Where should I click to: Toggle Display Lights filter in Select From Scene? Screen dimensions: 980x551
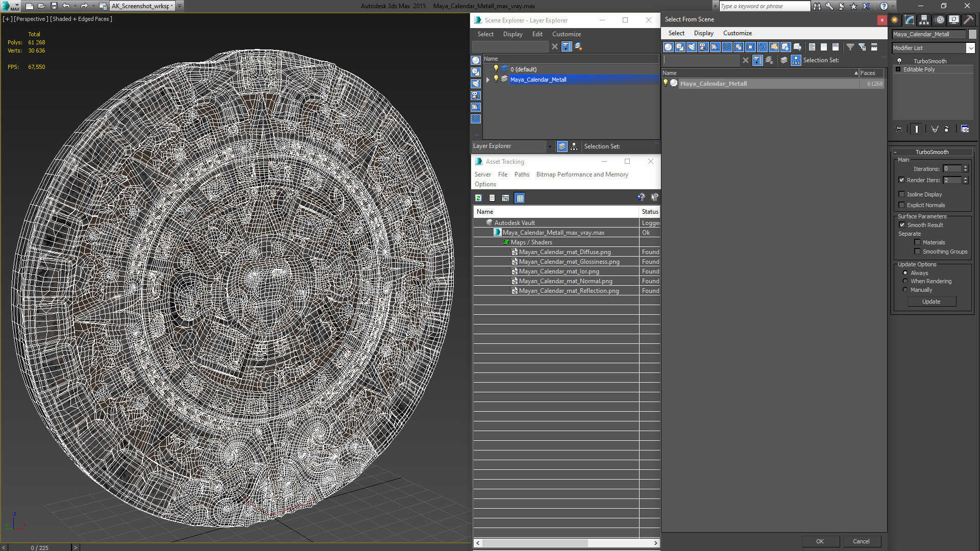pyautogui.click(x=692, y=47)
